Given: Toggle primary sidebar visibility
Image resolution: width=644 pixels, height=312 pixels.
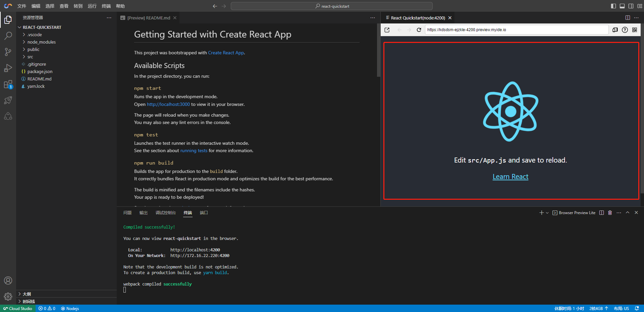Looking at the screenshot, I should point(613,6).
